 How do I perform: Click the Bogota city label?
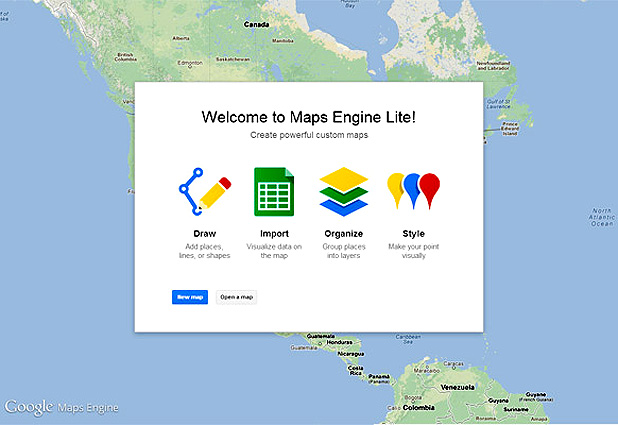tap(413, 397)
